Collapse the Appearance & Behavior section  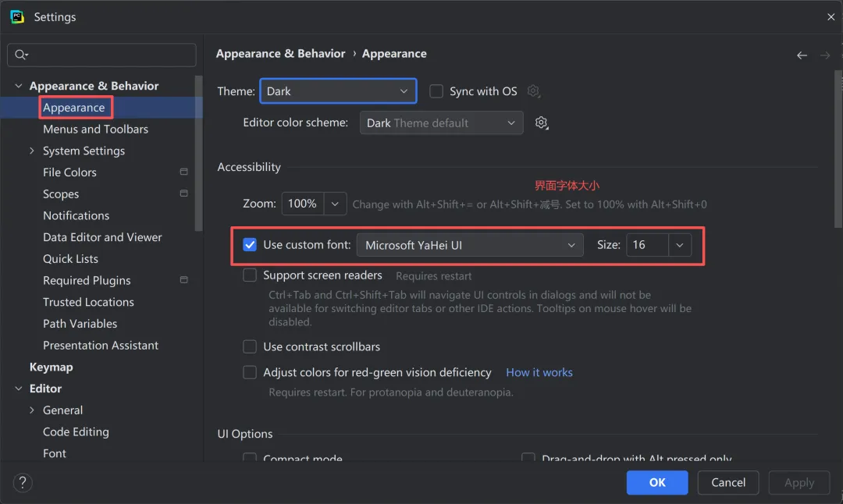point(18,86)
